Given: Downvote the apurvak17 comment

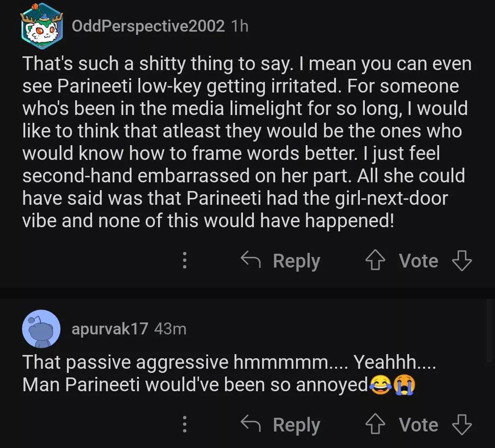Looking at the screenshot, I should click(x=462, y=425).
